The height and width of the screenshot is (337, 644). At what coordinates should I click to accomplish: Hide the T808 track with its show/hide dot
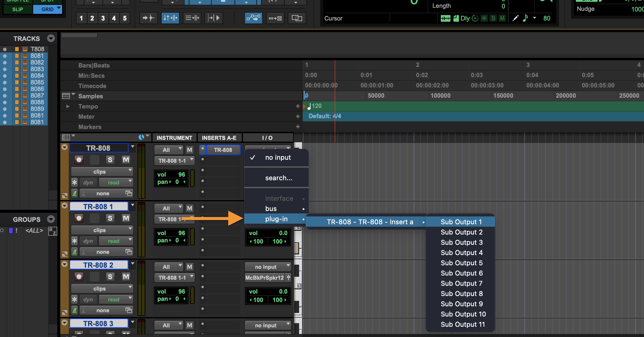[5, 49]
